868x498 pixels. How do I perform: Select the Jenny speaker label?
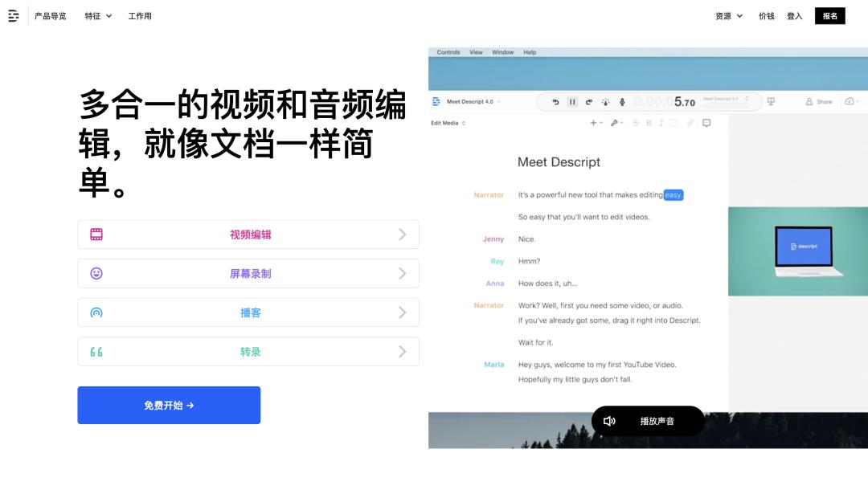click(493, 239)
